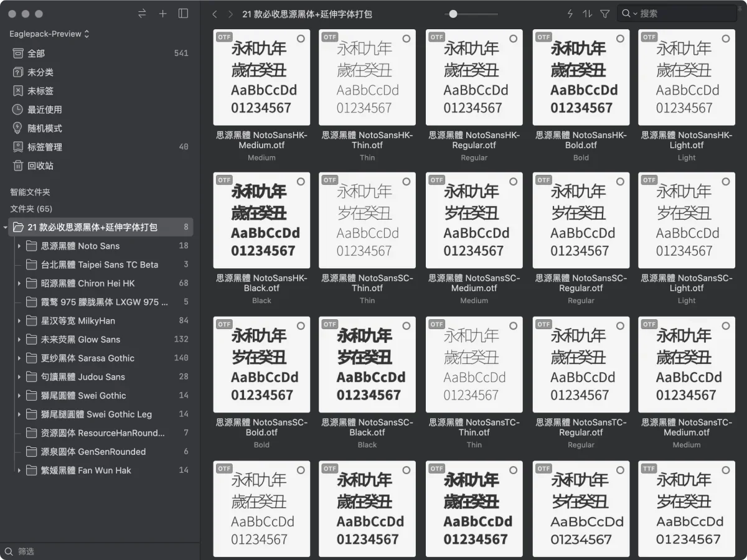This screenshot has height=560, width=747.
Task: Click the switch library arrows icon
Action: click(x=142, y=14)
